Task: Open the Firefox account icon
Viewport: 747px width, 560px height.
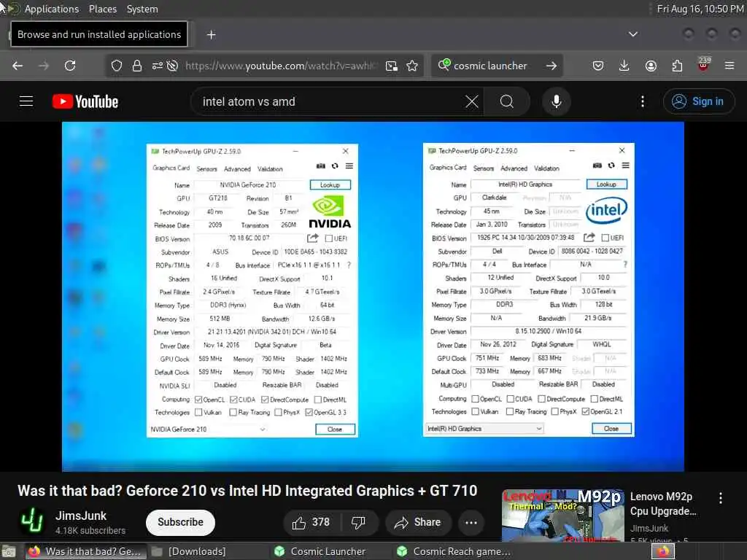Action: point(651,66)
